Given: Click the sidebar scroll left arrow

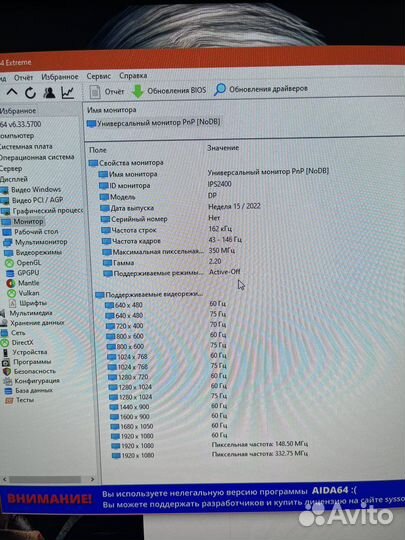Looking at the screenshot, I should 4,479.
